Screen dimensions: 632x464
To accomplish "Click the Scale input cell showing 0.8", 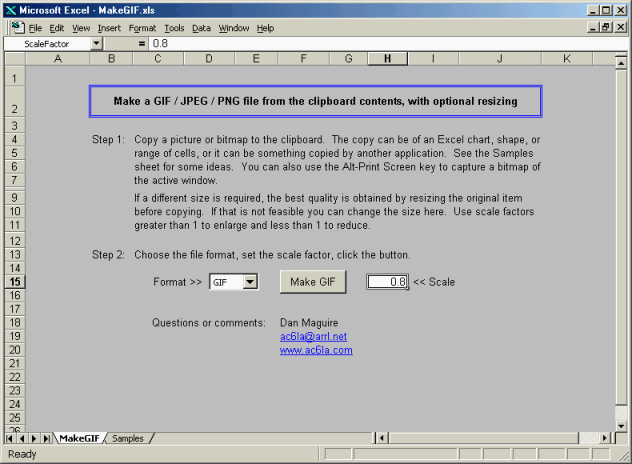I will pyautogui.click(x=387, y=282).
